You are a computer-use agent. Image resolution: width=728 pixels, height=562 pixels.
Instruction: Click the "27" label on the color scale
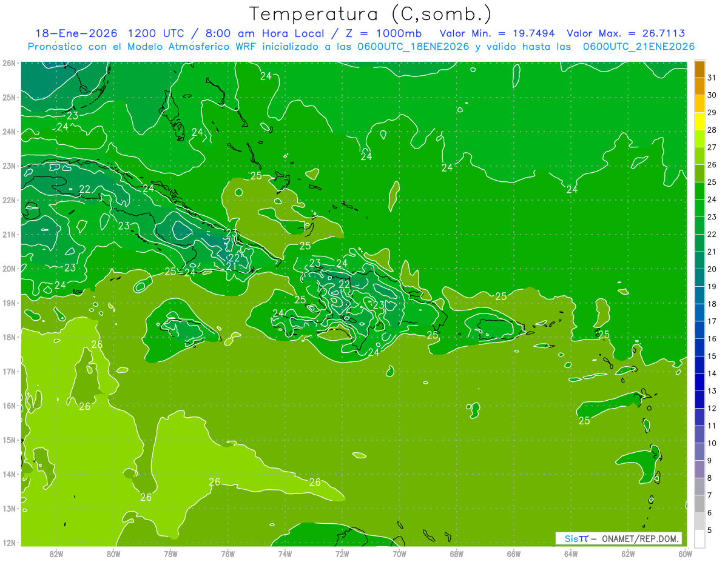(x=712, y=147)
